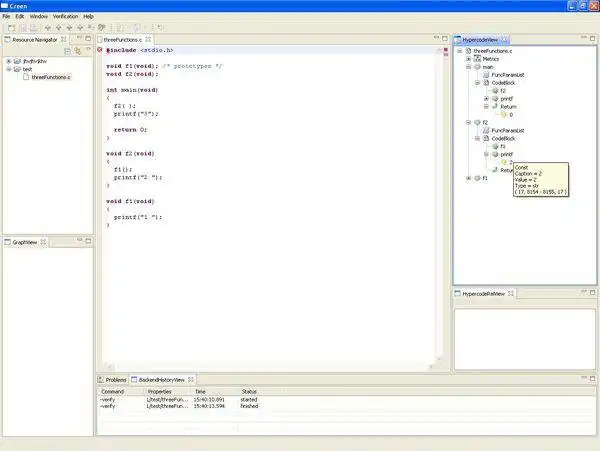Screen dimensions: 600x451
Task: Collapse the threeFunctions.c root in HypercodeView
Action: tap(460, 51)
